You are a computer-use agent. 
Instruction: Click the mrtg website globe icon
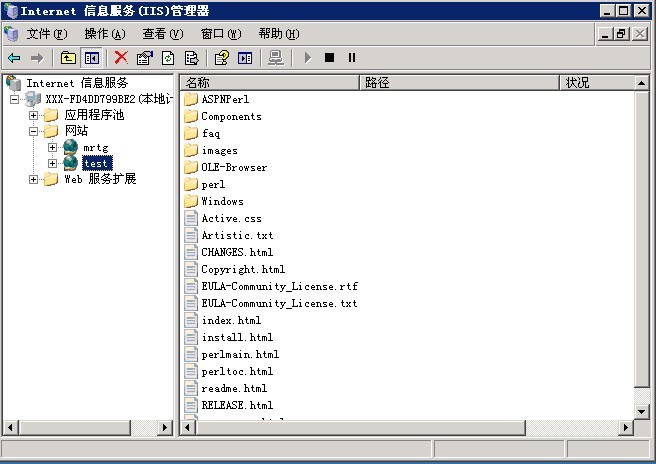click(70, 147)
